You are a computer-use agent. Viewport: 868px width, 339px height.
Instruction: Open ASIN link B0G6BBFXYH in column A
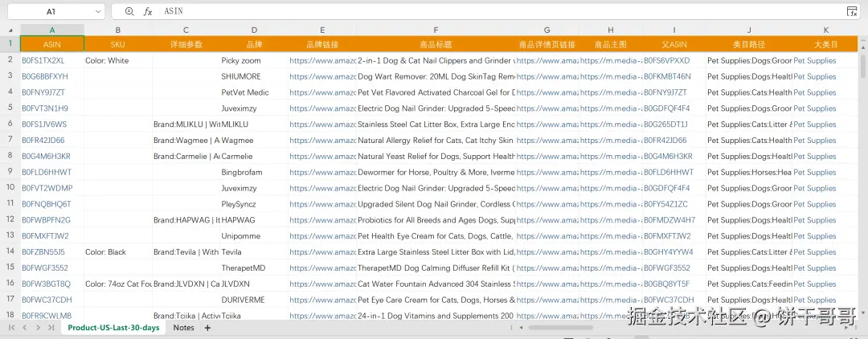45,76
